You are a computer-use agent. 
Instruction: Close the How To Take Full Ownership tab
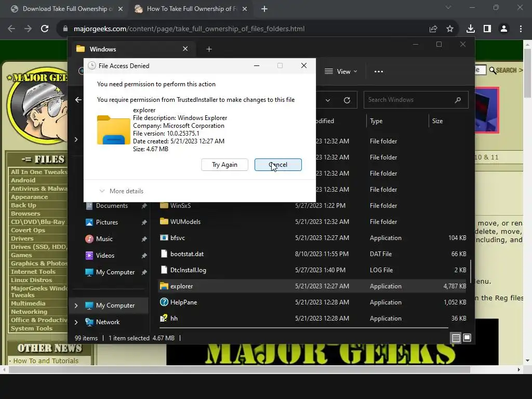245,9
